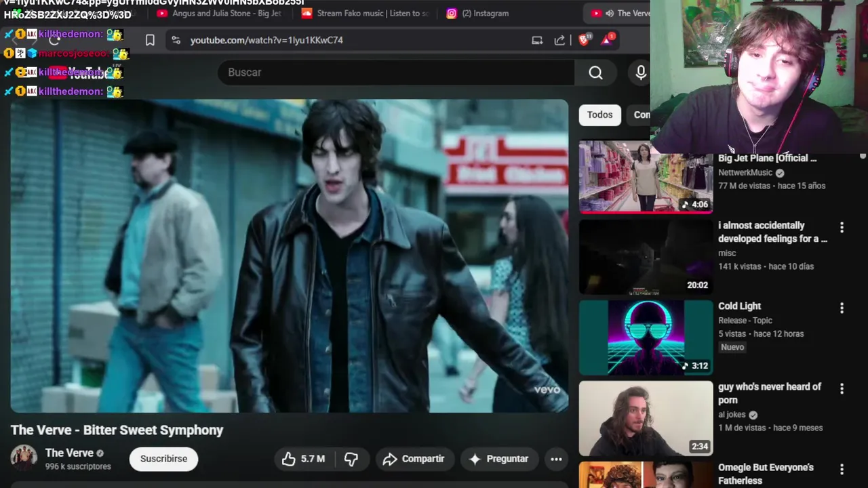Click the Compartir share button

[413, 459]
